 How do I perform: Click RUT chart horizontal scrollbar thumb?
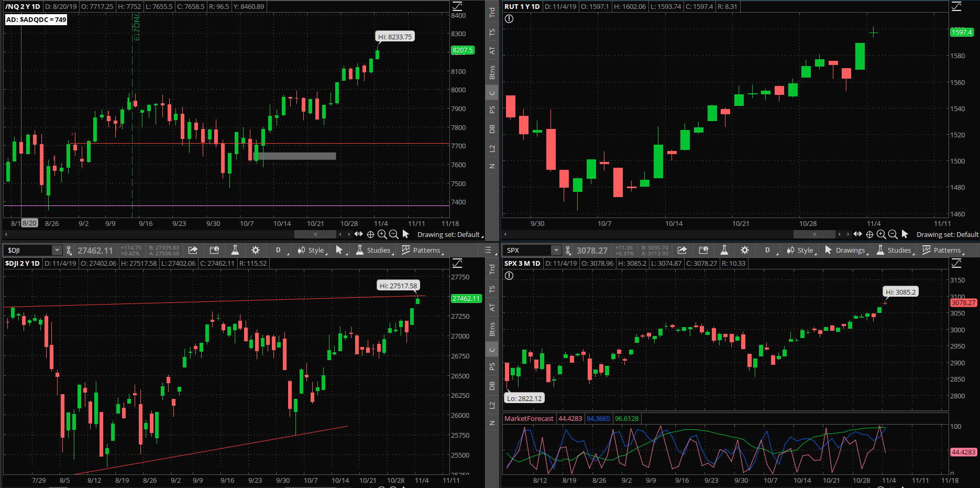click(x=814, y=234)
